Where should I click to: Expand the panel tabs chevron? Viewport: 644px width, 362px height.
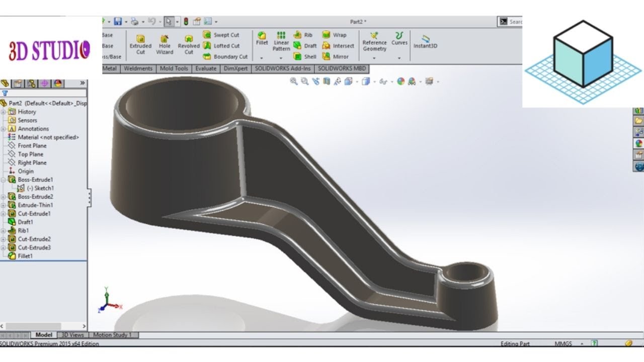[83, 83]
